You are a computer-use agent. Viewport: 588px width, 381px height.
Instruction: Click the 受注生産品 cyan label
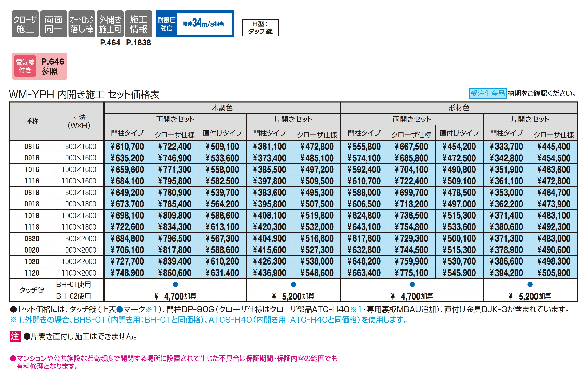[487, 93]
